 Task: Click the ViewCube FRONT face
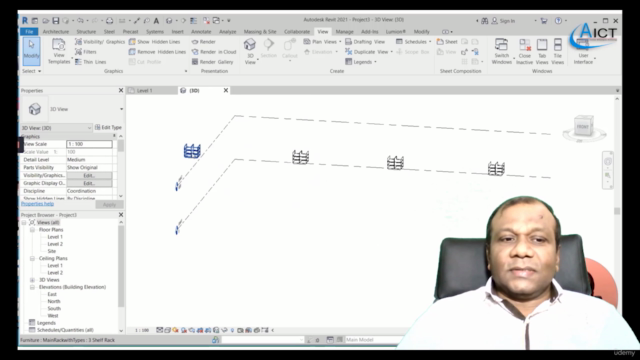582,127
